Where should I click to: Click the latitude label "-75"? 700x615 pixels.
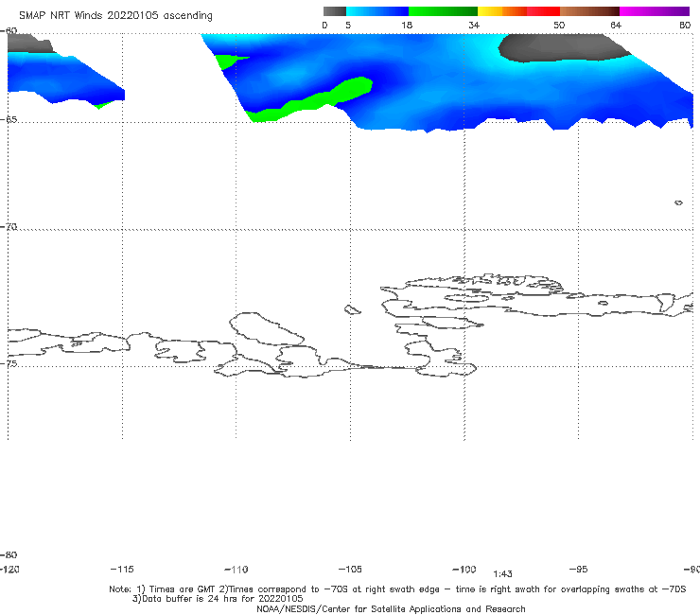[x=9, y=363]
